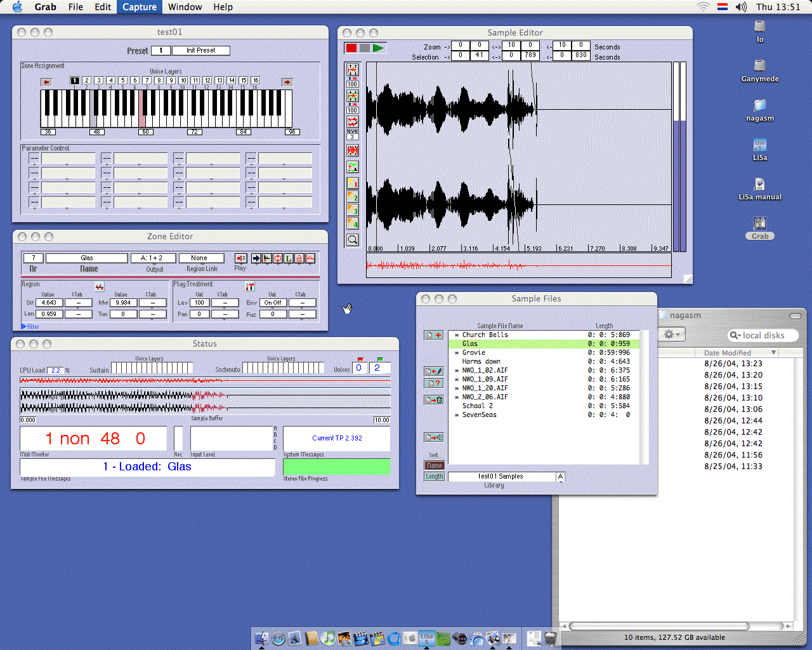Click the Sort by Name button

point(435,466)
